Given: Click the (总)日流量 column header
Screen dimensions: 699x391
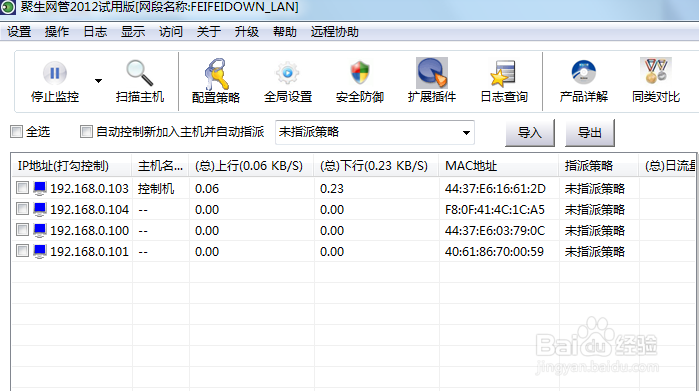Looking at the screenshot, I should pos(668,166).
